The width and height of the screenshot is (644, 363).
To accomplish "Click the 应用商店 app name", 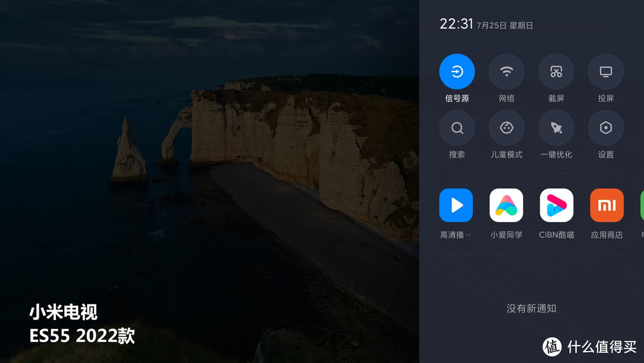I will 606,235.
